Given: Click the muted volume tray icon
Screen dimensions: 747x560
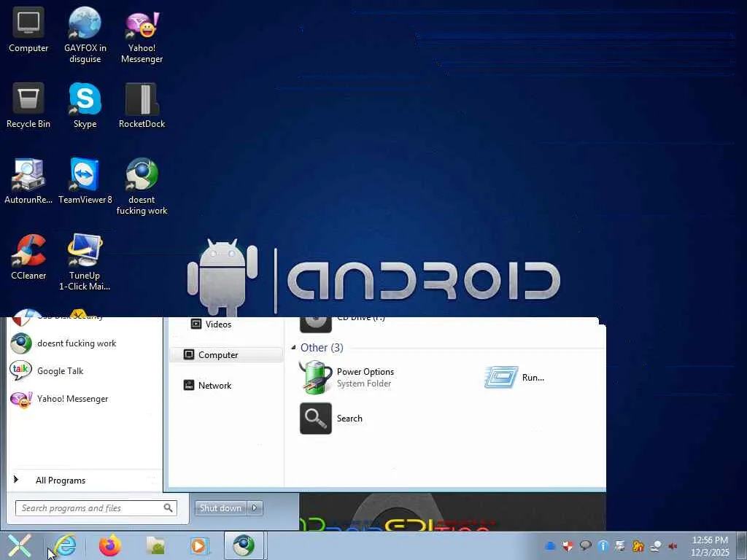Looking at the screenshot, I should 673,545.
